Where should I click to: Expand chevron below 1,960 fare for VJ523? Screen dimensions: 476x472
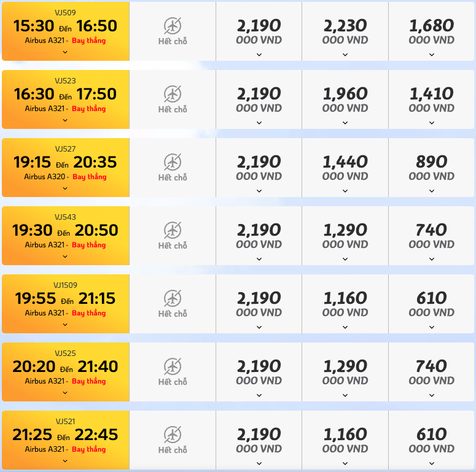[345, 123]
